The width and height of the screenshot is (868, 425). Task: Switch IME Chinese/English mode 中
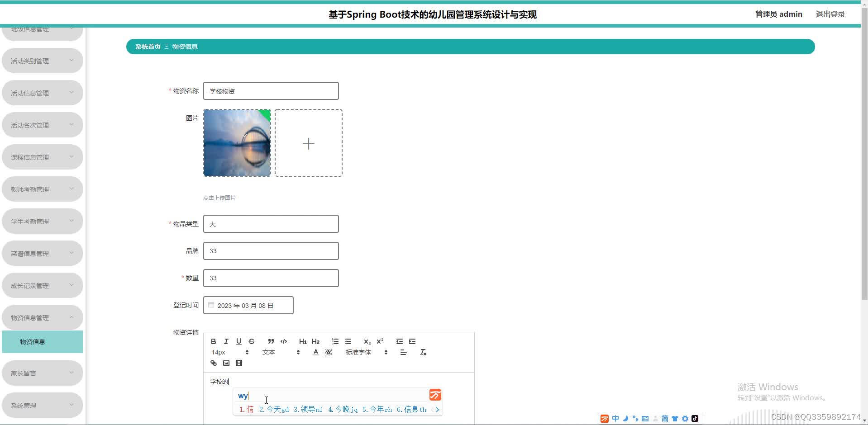(x=615, y=419)
